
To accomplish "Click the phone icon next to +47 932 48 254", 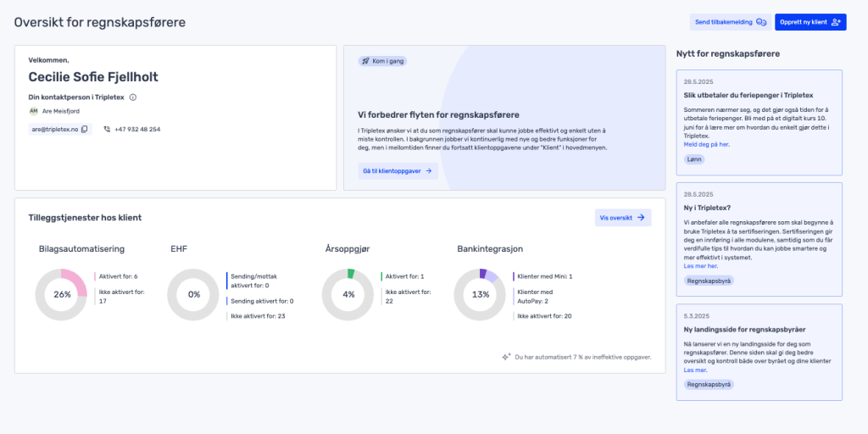I will pos(108,129).
